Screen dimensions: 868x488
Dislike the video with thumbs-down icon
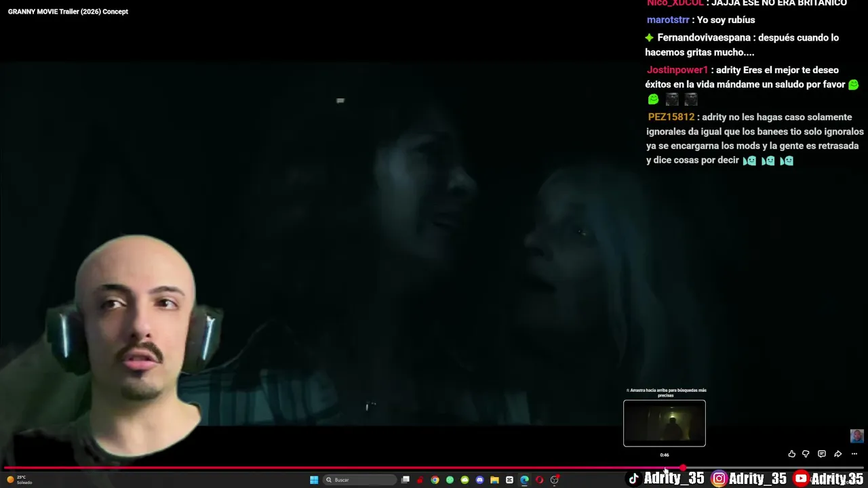coord(806,454)
